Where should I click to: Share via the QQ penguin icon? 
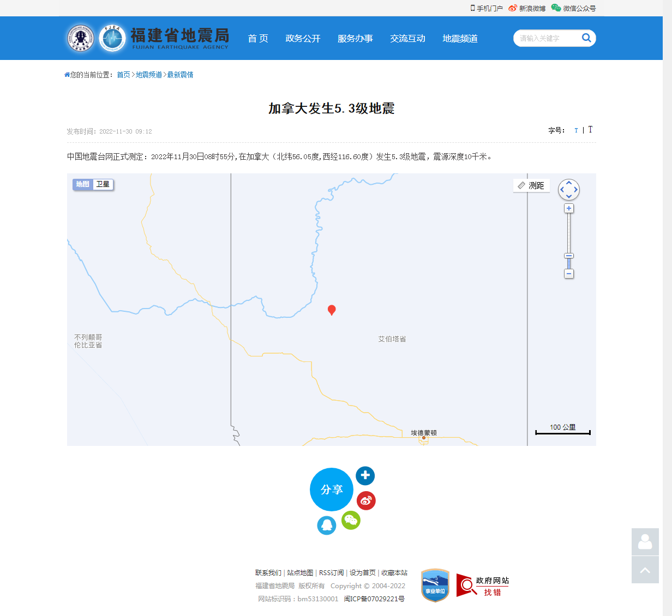(x=326, y=526)
